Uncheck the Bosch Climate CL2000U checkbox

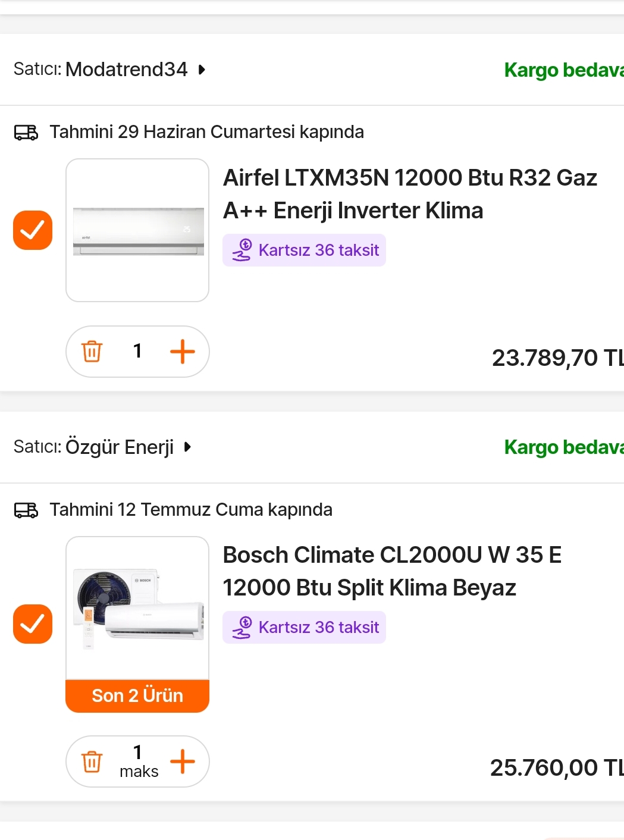33,624
